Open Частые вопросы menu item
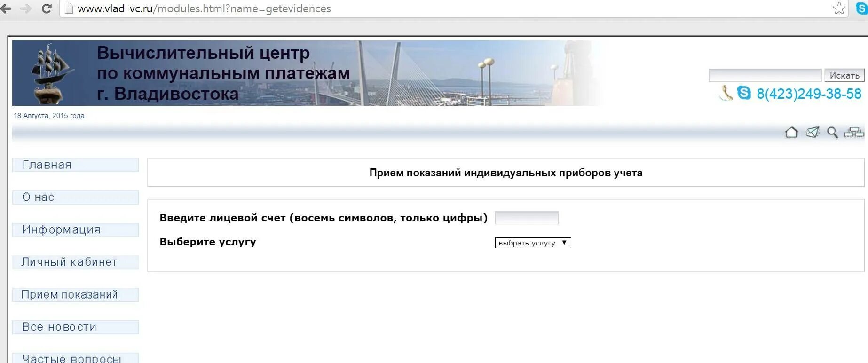The width and height of the screenshot is (868, 363). point(76,358)
